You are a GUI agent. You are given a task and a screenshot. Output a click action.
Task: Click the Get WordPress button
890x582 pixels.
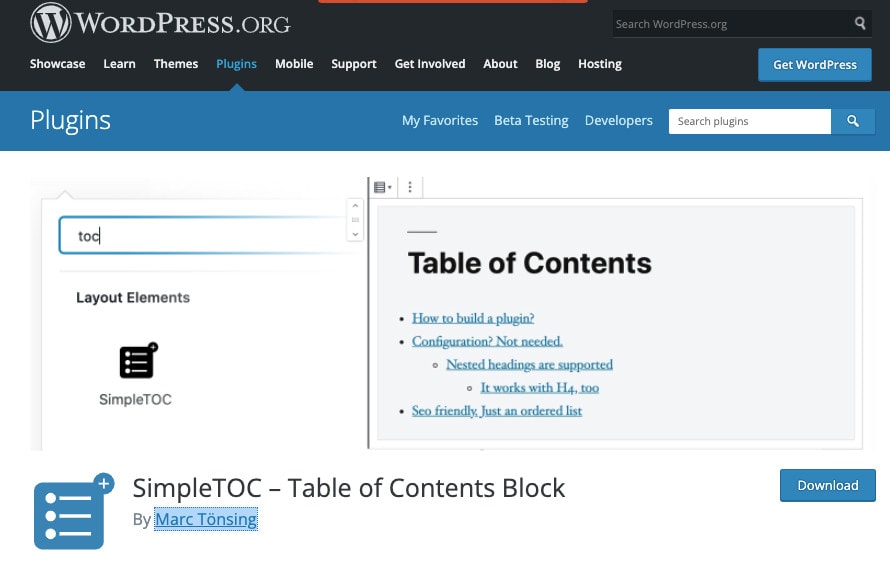pos(815,65)
